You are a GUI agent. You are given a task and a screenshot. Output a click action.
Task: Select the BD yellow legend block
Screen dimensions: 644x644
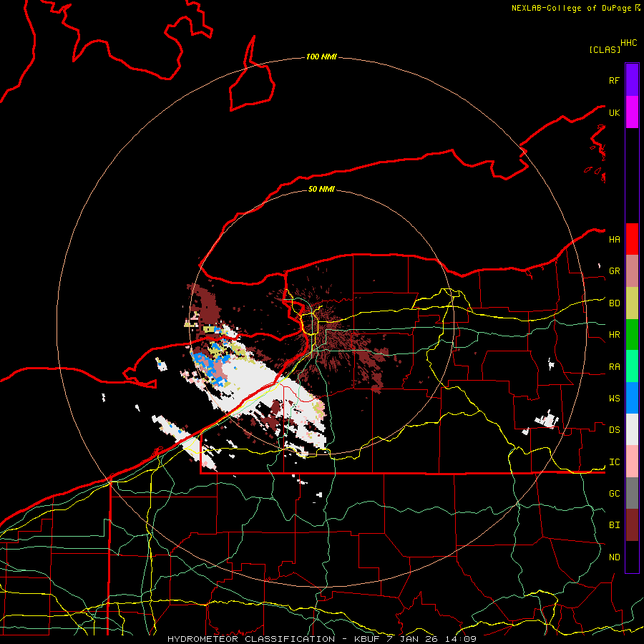632,303
